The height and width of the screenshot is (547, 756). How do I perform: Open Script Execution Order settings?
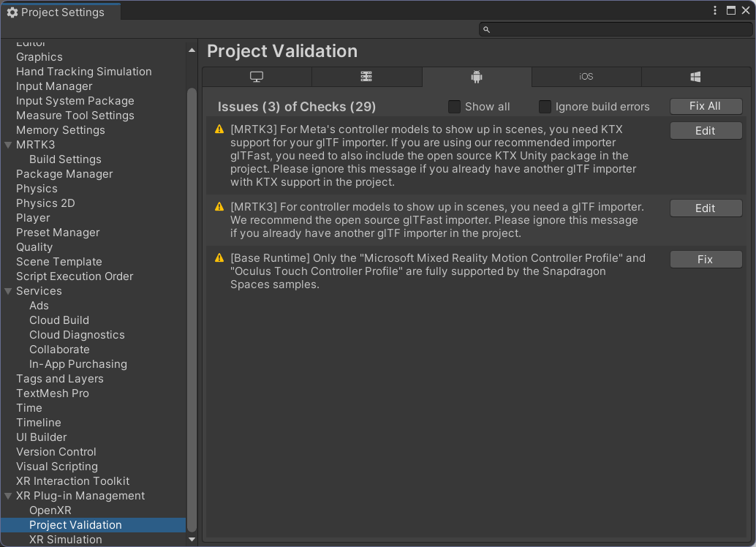(x=75, y=276)
